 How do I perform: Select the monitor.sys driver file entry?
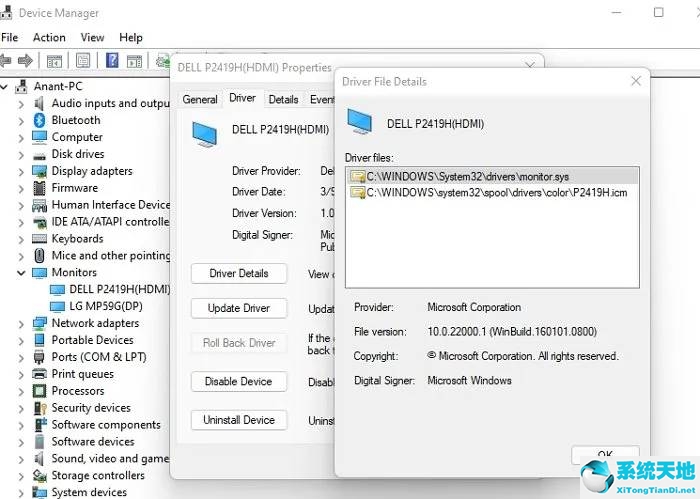(x=492, y=177)
